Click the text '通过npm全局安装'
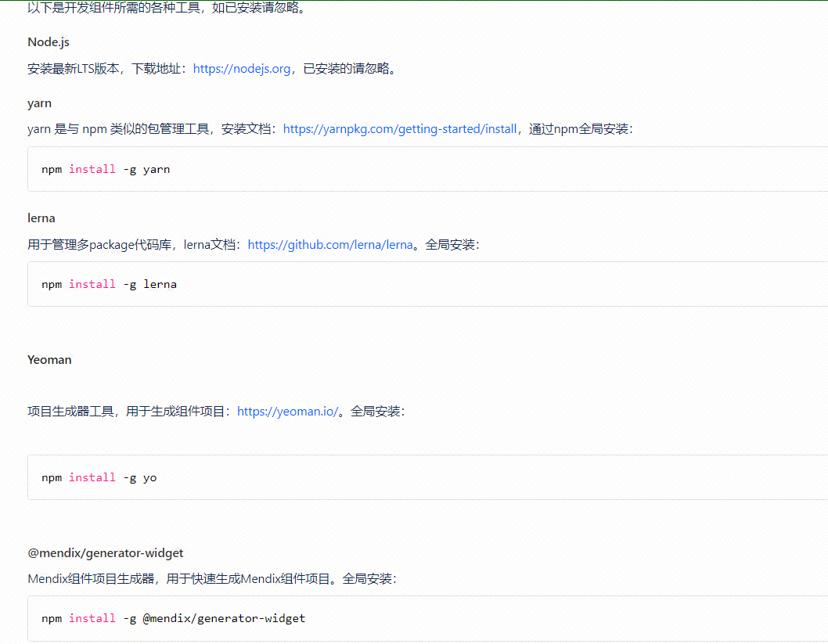The height and width of the screenshot is (644, 828). pos(578,129)
